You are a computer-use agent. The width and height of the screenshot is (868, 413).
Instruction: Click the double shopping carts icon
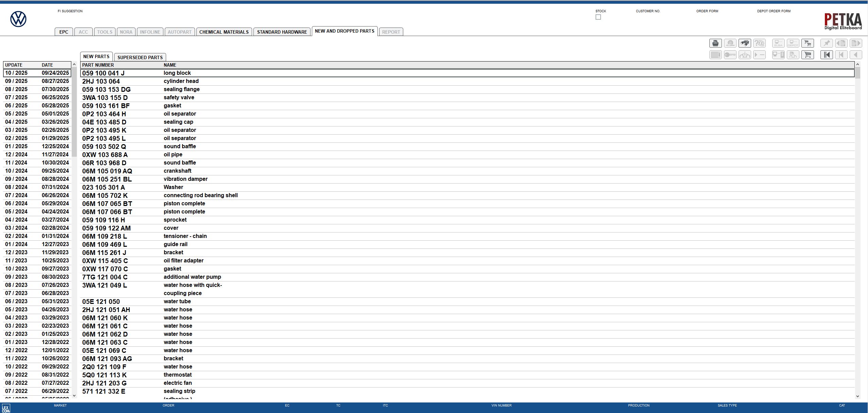[x=808, y=43]
